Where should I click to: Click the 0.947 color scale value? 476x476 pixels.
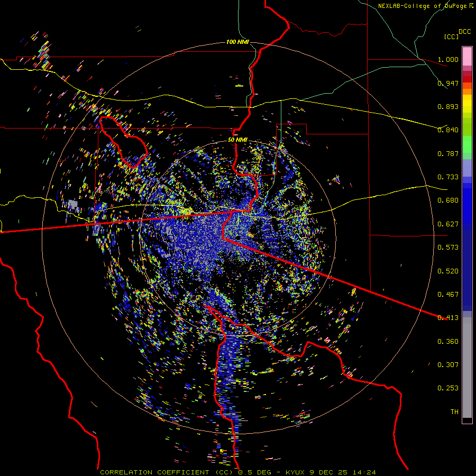448,83
